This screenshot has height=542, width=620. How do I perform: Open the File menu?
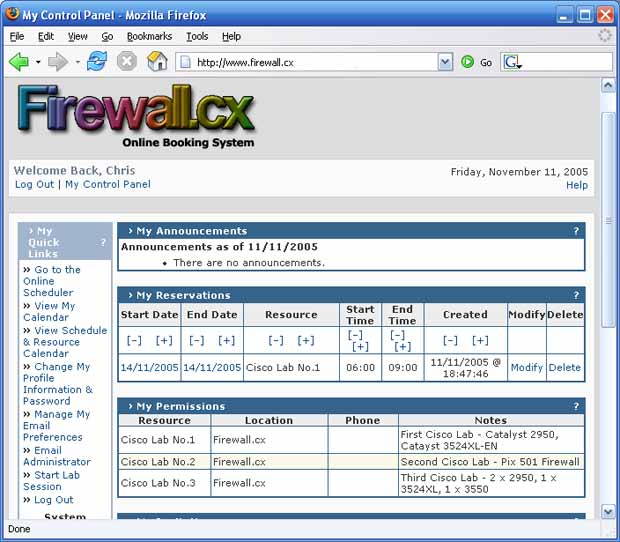tap(17, 36)
